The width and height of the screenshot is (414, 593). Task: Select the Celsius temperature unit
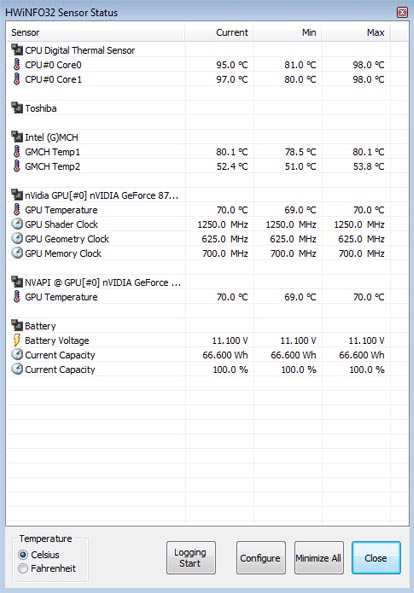point(39,555)
